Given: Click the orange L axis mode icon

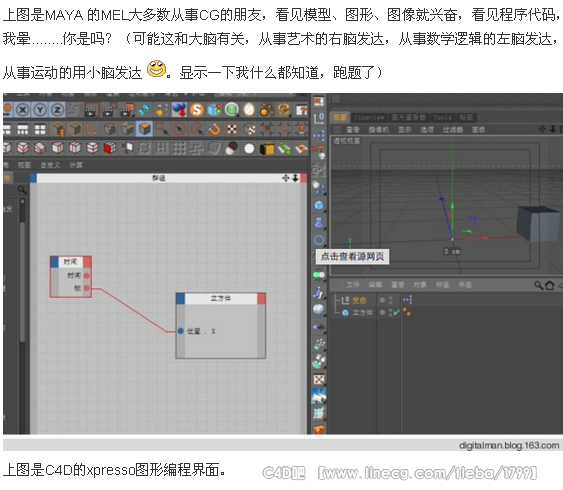Looking at the screenshot, I should pyautogui.click(x=92, y=129).
